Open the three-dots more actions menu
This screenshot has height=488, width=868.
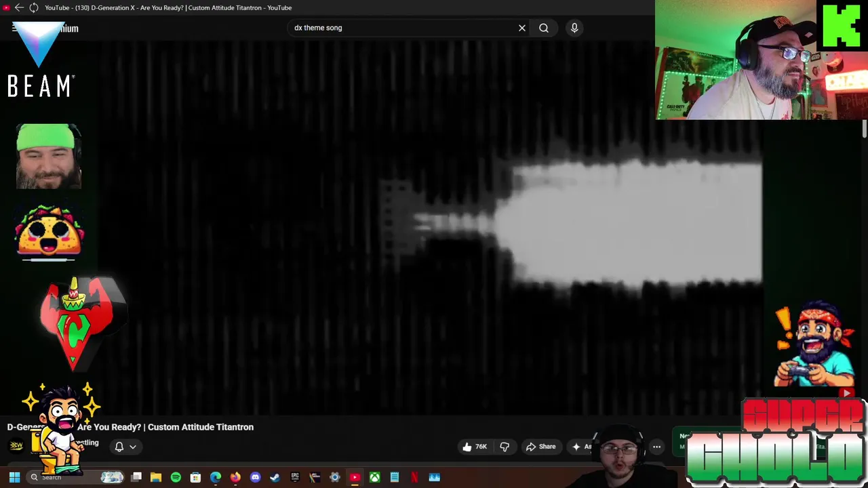[656, 447]
